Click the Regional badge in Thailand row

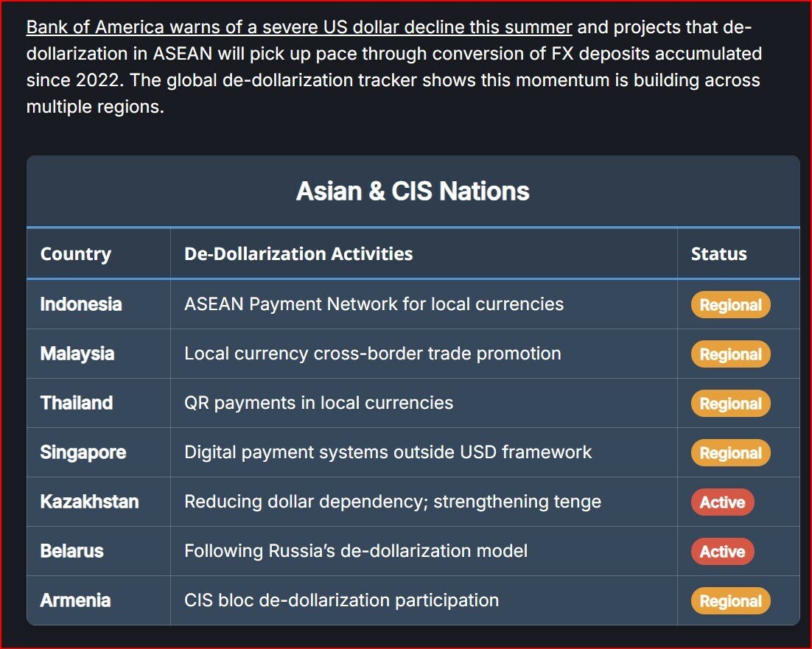730,404
